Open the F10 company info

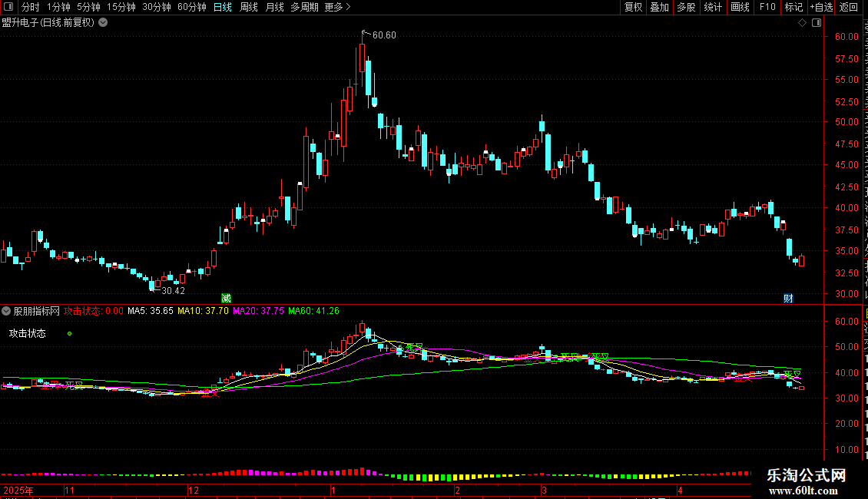pyautogui.click(x=767, y=7)
